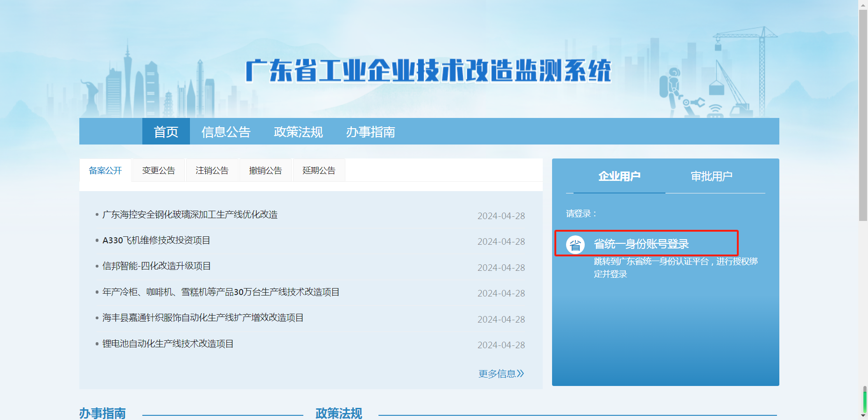The height and width of the screenshot is (420, 868).
Task: Open the 首页 navigation item
Action: click(x=166, y=132)
